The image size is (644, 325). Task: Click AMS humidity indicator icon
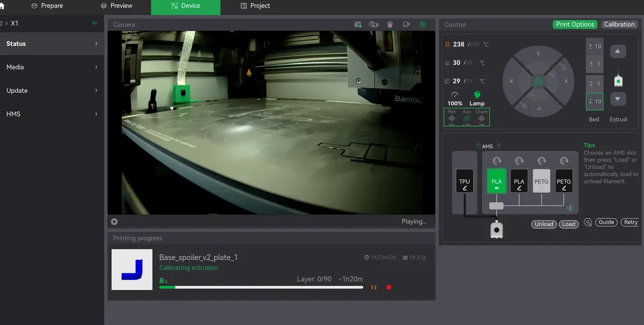pyautogui.click(x=570, y=209)
